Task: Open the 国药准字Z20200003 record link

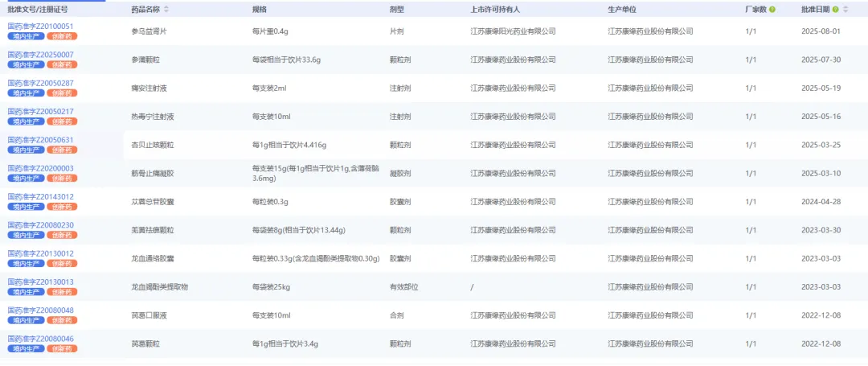Action: click(x=40, y=168)
